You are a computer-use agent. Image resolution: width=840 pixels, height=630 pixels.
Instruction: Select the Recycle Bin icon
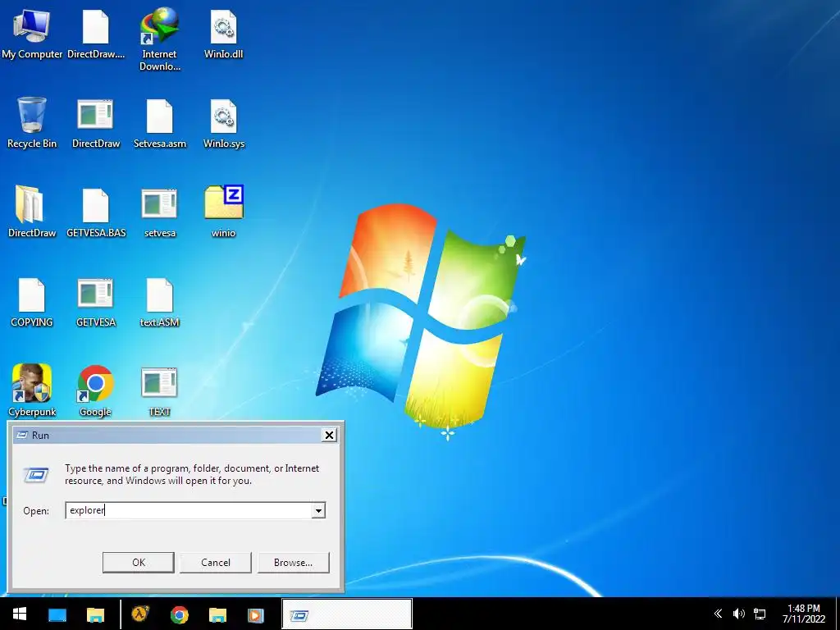(32, 123)
